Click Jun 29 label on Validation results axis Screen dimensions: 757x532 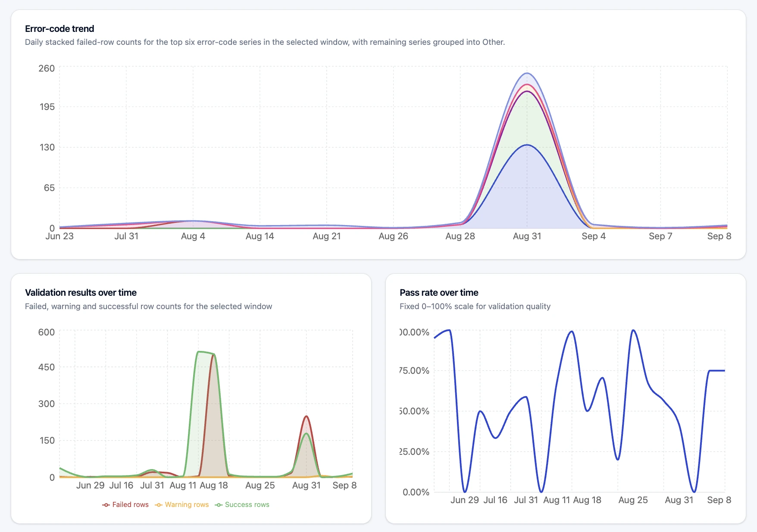[x=91, y=485]
